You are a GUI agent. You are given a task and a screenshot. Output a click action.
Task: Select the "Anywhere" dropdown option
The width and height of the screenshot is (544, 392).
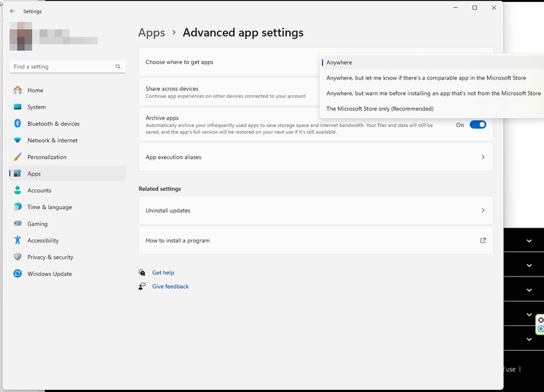coord(339,63)
